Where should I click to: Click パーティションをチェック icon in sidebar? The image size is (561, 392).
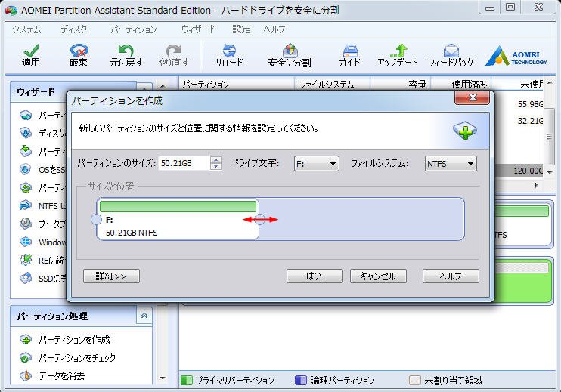point(26,358)
